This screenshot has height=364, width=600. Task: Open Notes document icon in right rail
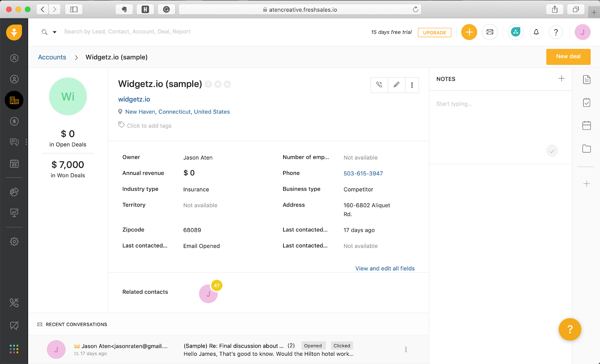pos(587,79)
